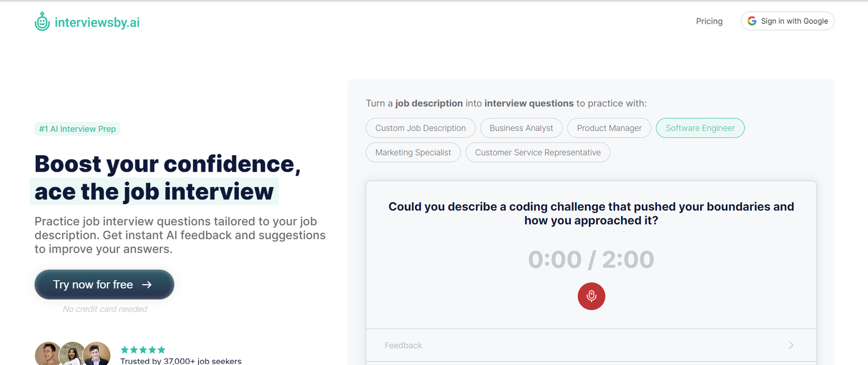Sign in with Google

click(787, 21)
